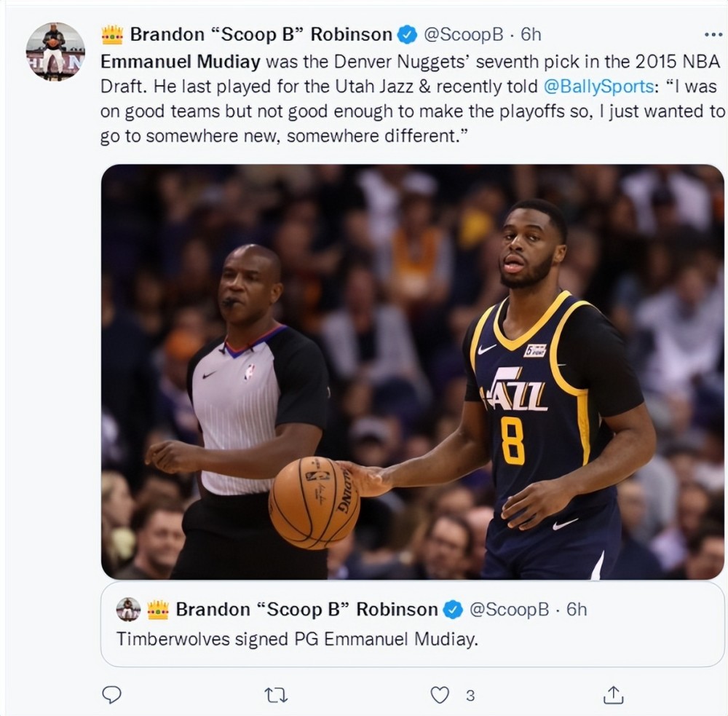Click the @ScoopB handle in quoted tweet

(x=510, y=610)
